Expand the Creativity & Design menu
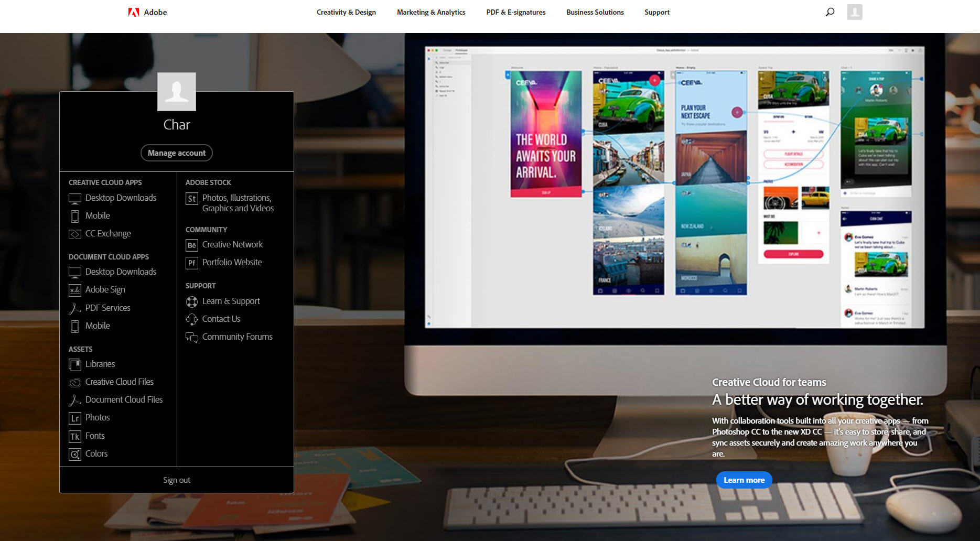 346,12
